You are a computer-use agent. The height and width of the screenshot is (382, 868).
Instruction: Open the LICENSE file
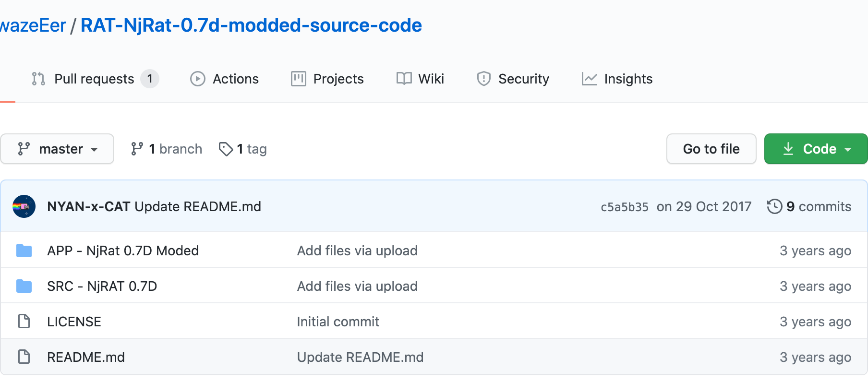tap(74, 322)
